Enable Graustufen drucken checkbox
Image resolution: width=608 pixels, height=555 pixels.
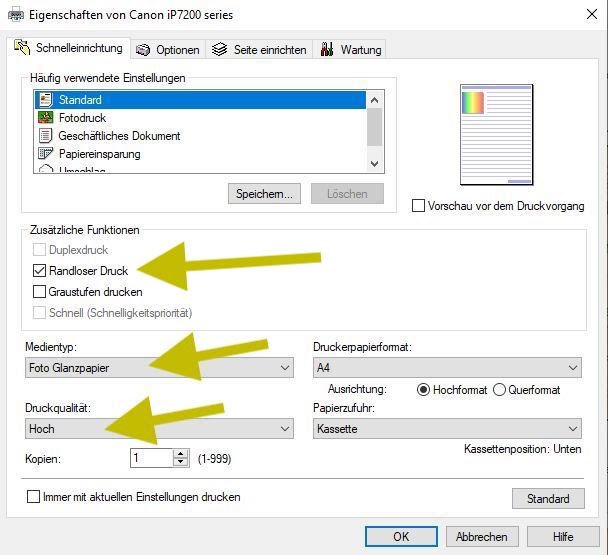click(x=39, y=291)
